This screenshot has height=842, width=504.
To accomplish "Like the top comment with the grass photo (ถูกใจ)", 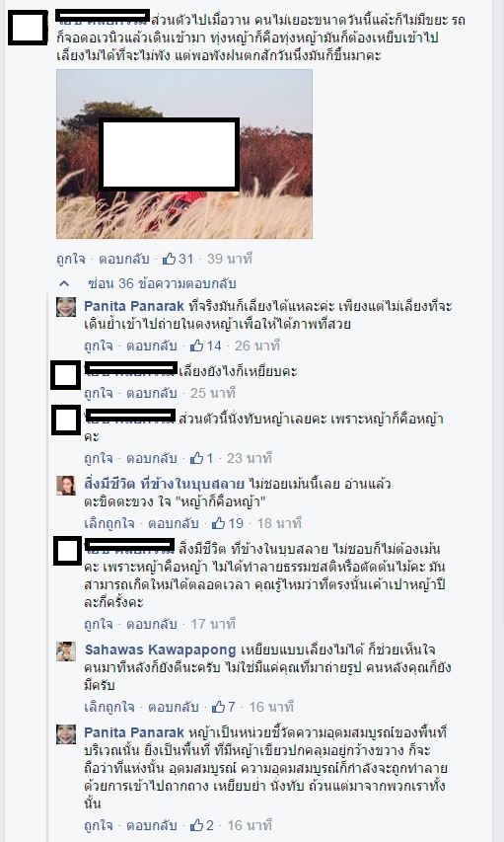I will click(71, 259).
